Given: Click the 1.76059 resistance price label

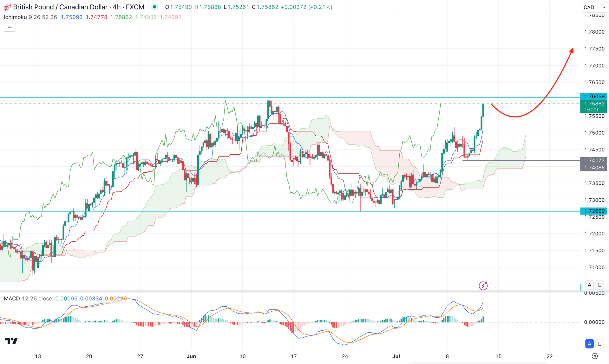Looking at the screenshot, I should click(x=593, y=96).
